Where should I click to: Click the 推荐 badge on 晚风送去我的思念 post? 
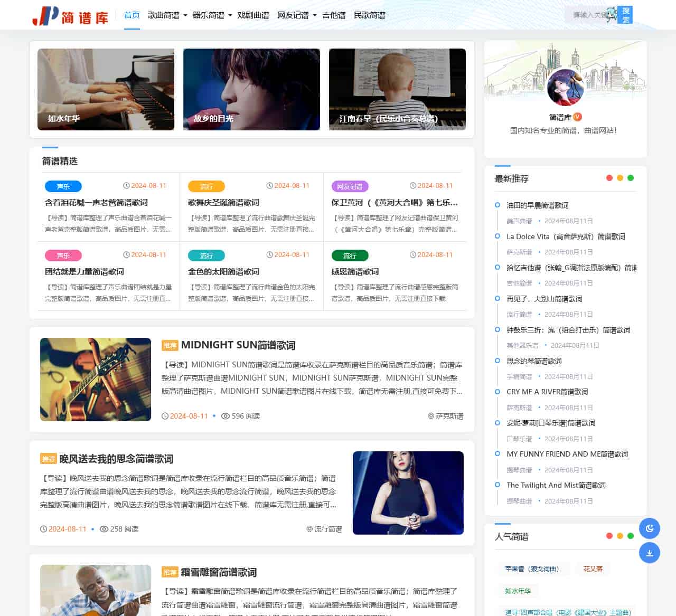coord(49,459)
